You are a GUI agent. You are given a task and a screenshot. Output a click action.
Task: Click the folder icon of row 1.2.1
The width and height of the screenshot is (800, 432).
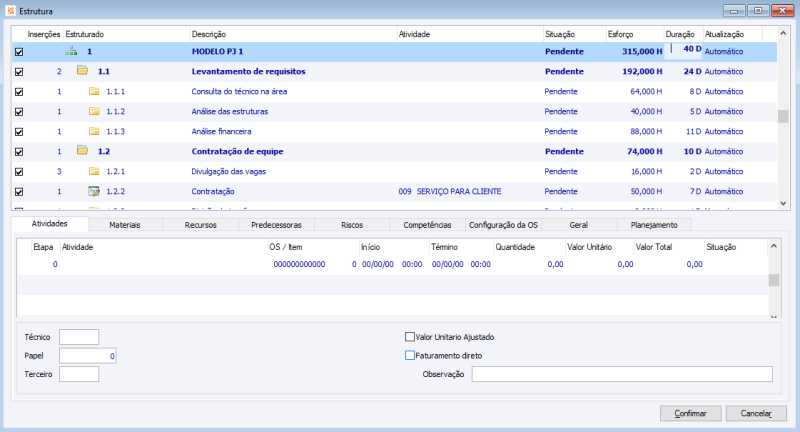pos(94,171)
